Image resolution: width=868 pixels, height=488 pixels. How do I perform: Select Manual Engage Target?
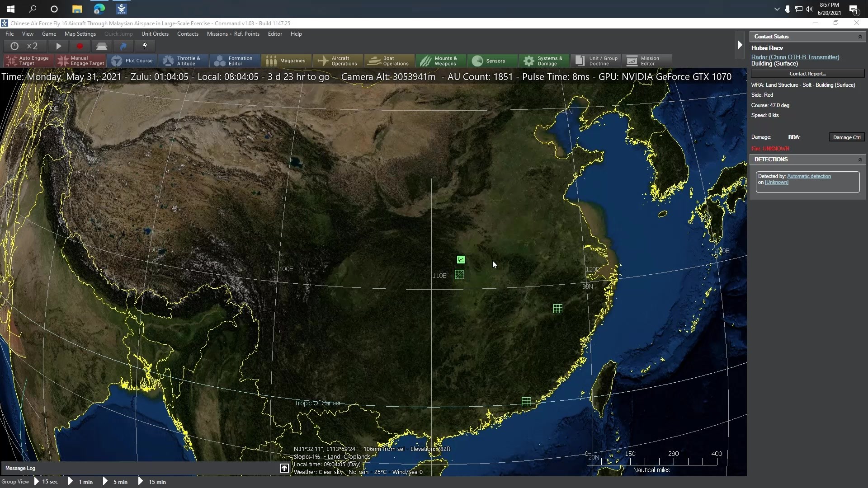[80, 61]
